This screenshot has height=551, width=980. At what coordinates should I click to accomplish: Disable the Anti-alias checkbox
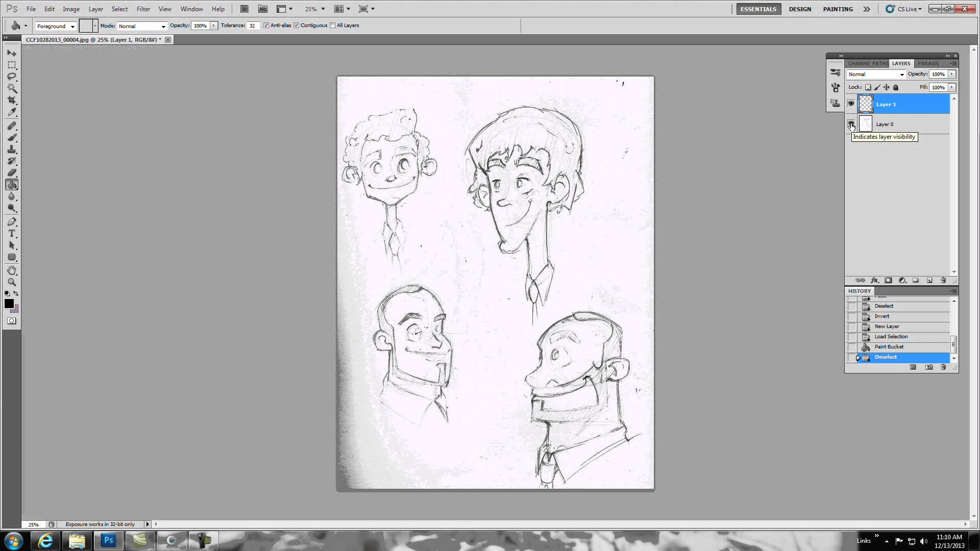266,25
